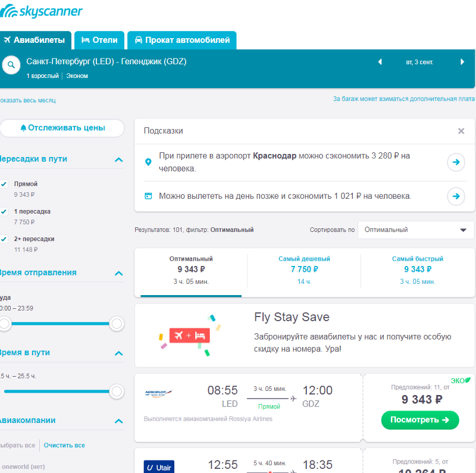
Task: Click the Эконом cabin class text
Action: (77, 76)
